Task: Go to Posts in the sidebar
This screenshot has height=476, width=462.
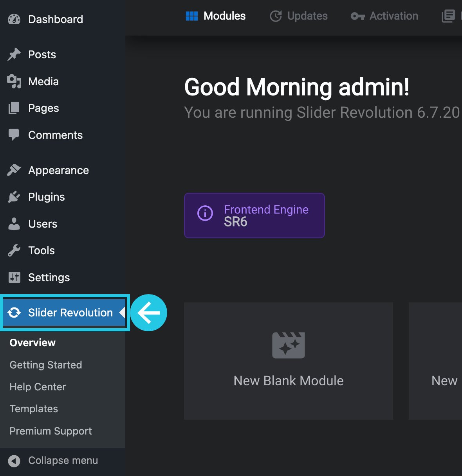Action: 63,54
